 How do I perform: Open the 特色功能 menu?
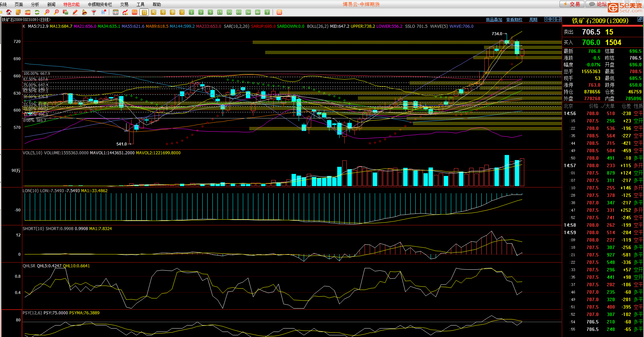pyautogui.click(x=71, y=4)
